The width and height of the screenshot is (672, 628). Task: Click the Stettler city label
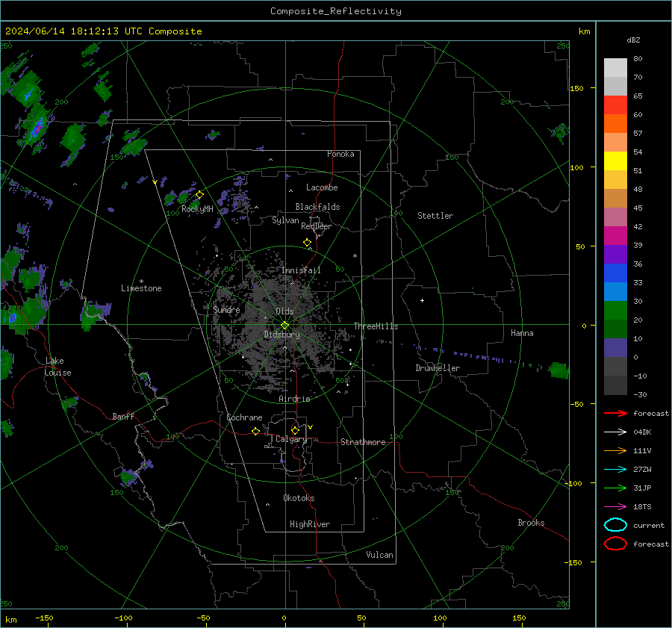[435, 216]
